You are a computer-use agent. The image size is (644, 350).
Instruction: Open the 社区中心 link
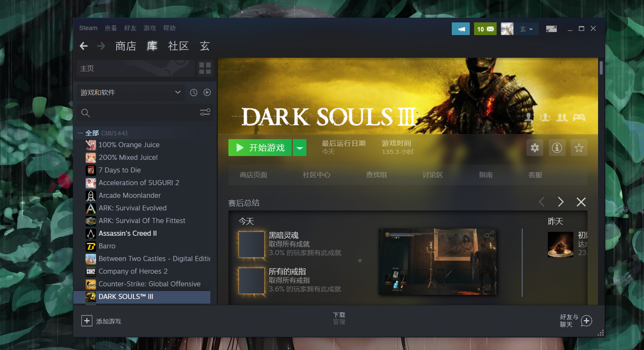click(317, 175)
